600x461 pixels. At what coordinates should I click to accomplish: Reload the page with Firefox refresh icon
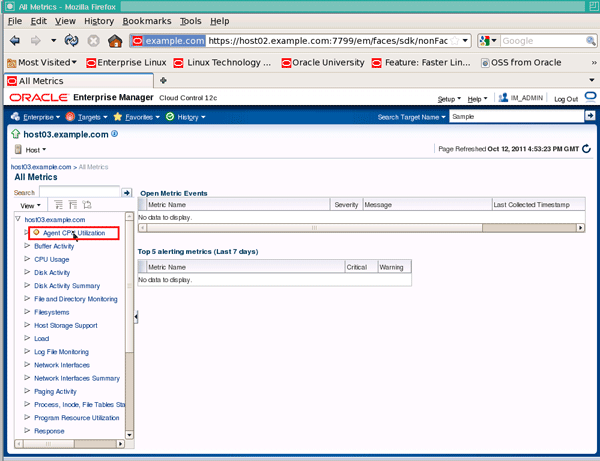tap(72, 40)
